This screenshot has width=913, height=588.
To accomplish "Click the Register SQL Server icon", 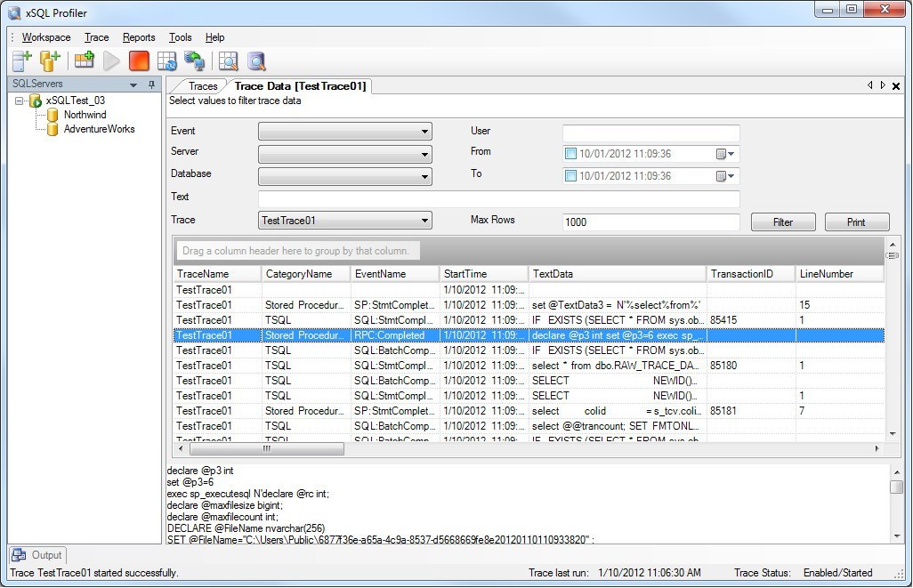I will (x=20, y=60).
